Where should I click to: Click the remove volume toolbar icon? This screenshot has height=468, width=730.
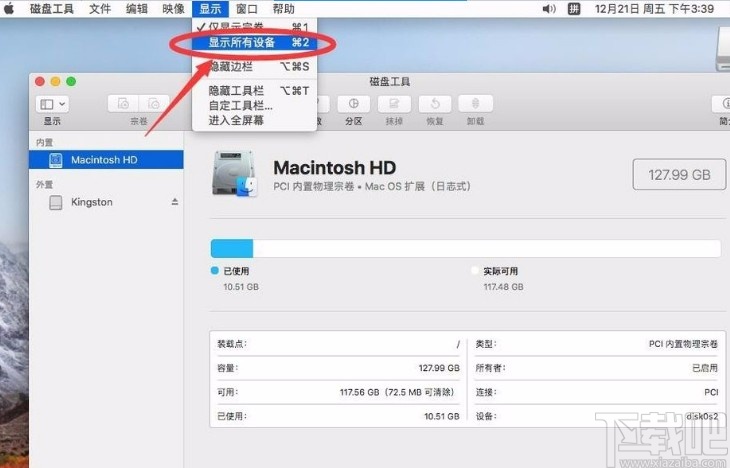(154, 104)
